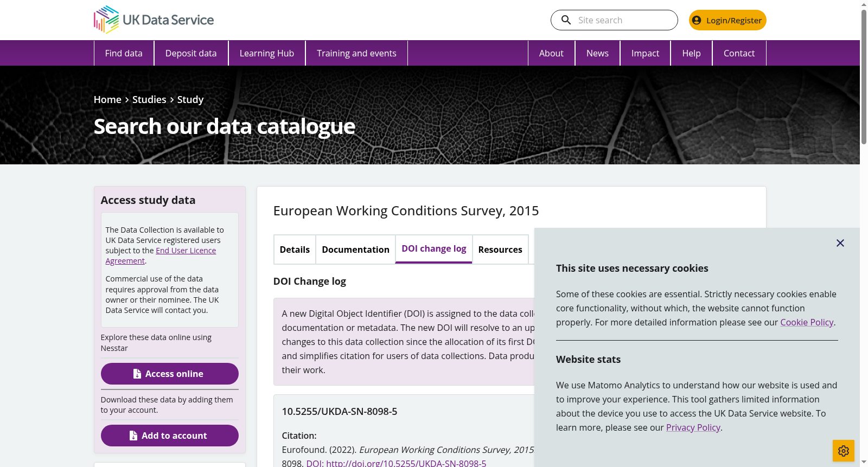
Task: Click the page vertical scrollbar
Action: 864,76
